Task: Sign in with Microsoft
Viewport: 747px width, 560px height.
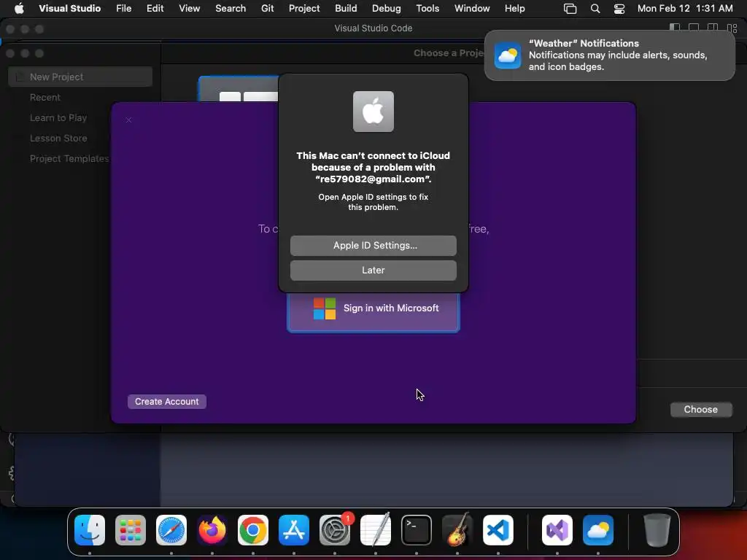Action: click(373, 312)
